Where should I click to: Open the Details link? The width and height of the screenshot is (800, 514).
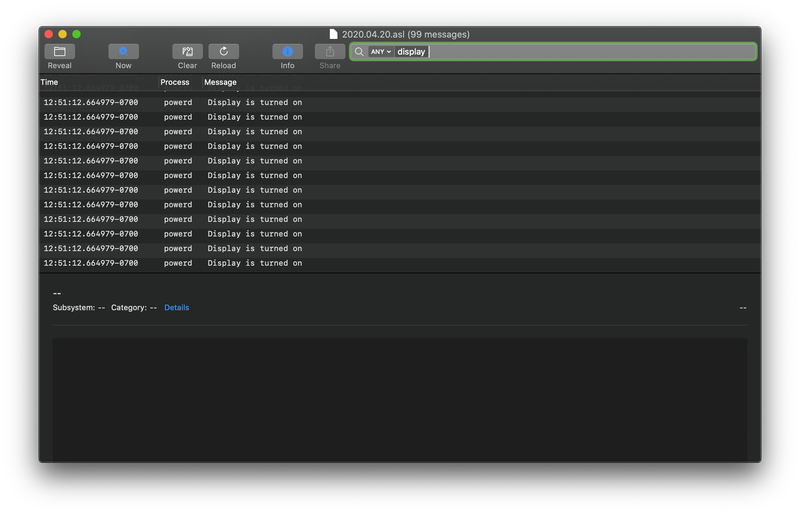177,308
